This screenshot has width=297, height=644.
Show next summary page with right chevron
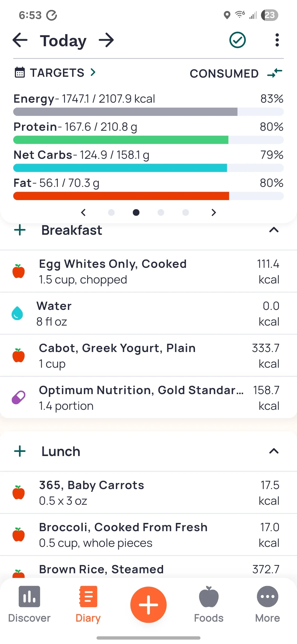pos(214,212)
